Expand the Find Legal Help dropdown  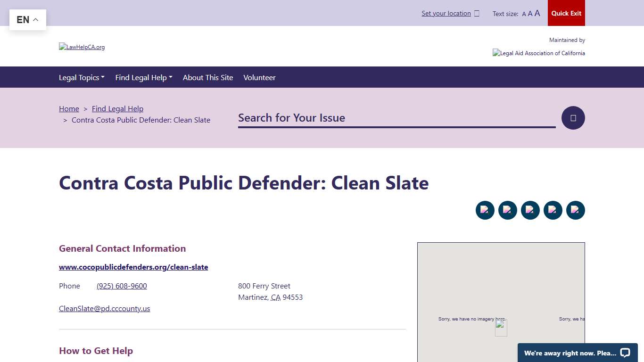click(144, 77)
